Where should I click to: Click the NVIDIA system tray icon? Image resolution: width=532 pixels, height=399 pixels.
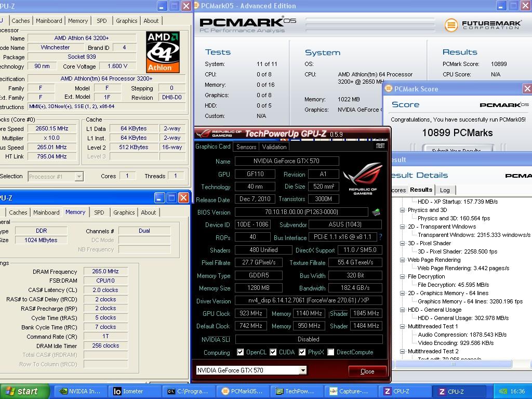[x=503, y=391]
